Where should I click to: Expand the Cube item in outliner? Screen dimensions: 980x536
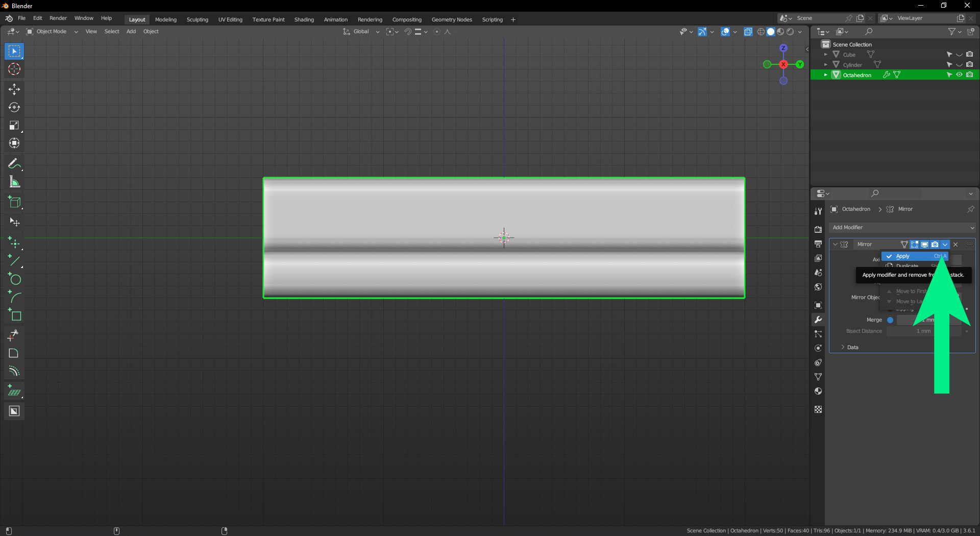pos(825,55)
